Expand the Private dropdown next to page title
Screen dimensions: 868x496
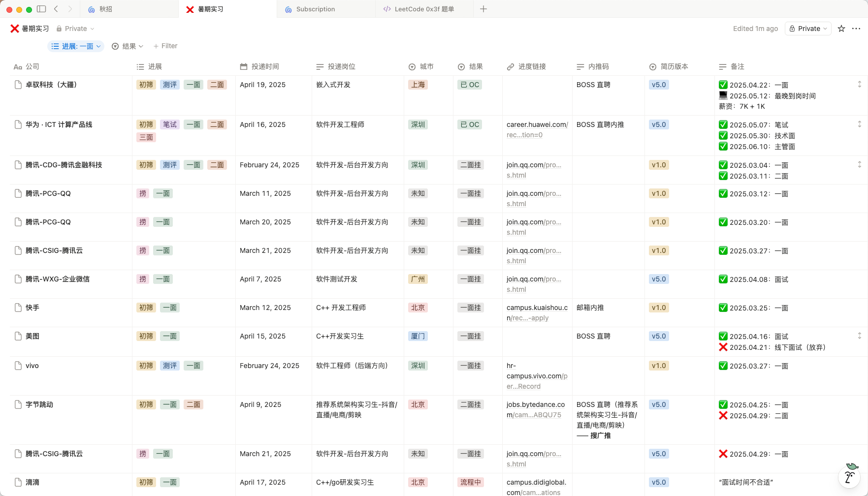75,29
